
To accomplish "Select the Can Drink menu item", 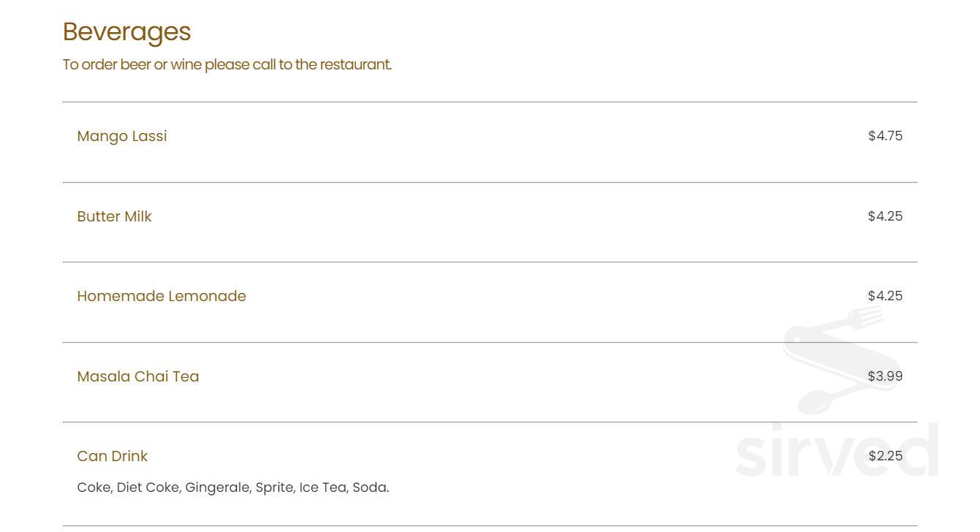I will tap(113, 456).
